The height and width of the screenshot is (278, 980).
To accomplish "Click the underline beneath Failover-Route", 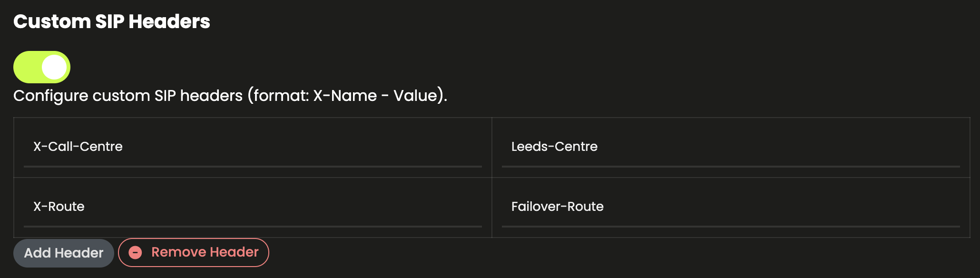I will [731, 227].
